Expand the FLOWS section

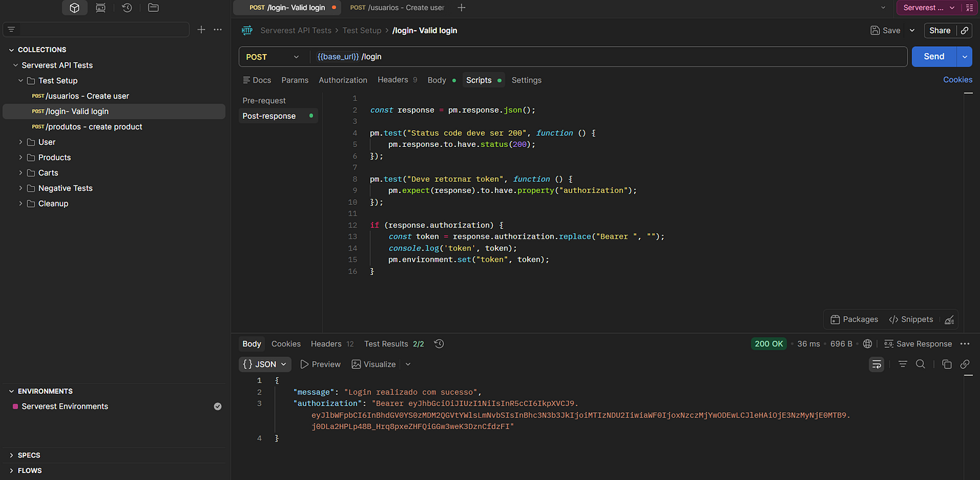click(x=11, y=471)
